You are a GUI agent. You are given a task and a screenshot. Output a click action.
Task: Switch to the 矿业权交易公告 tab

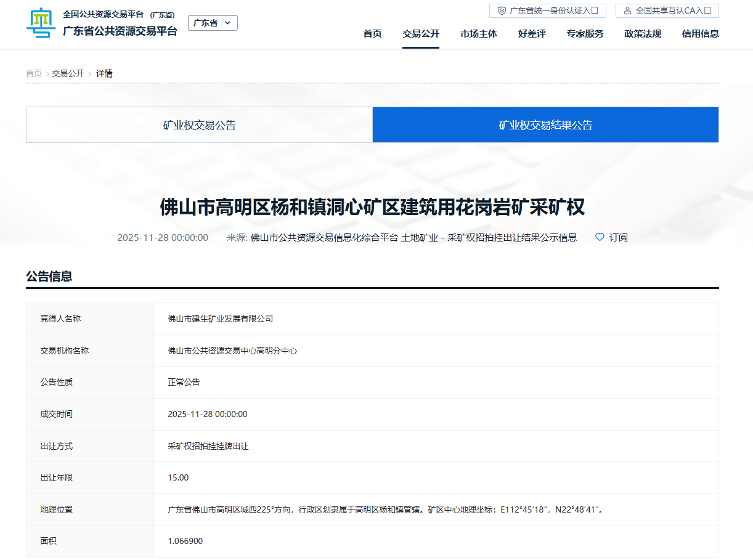pyautogui.click(x=199, y=125)
